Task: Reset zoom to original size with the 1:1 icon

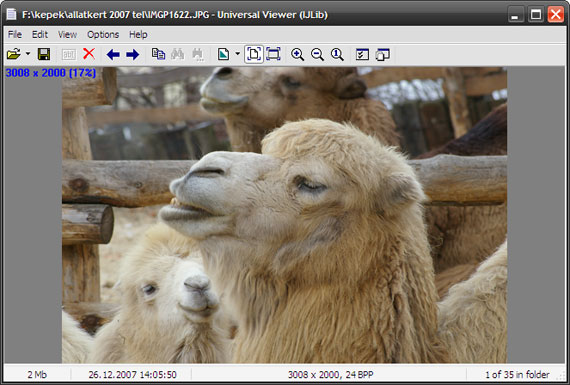Action: 337,55
